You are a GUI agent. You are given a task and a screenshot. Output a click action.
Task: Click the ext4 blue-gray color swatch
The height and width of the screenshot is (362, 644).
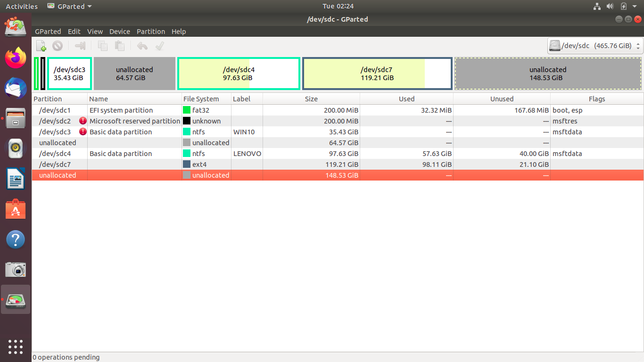(x=187, y=164)
